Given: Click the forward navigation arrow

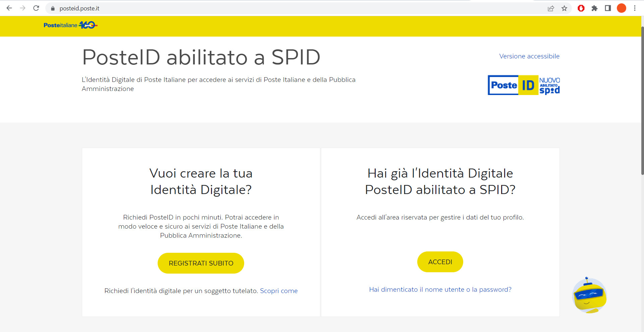Looking at the screenshot, I should pyautogui.click(x=22, y=8).
